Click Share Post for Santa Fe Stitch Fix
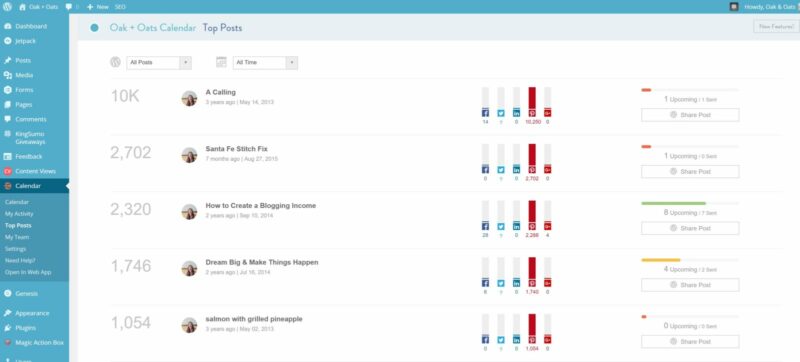This screenshot has width=800, height=362. tap(690, 172)
